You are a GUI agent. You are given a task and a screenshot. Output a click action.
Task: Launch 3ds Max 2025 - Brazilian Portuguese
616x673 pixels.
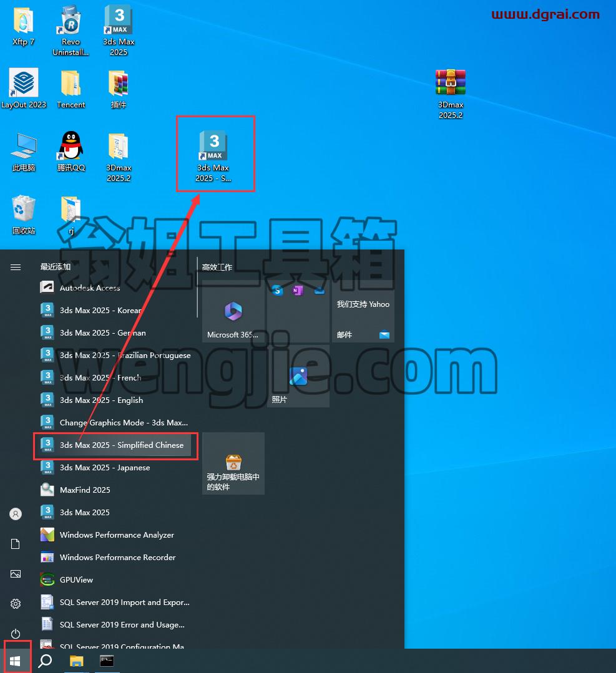(115, 355)
